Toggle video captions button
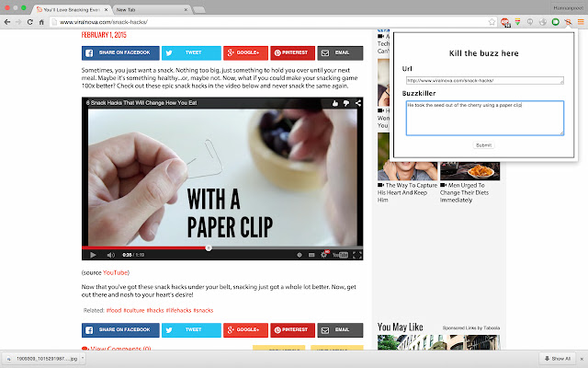The width and height of the screenshot is (588, 368). 311,255
